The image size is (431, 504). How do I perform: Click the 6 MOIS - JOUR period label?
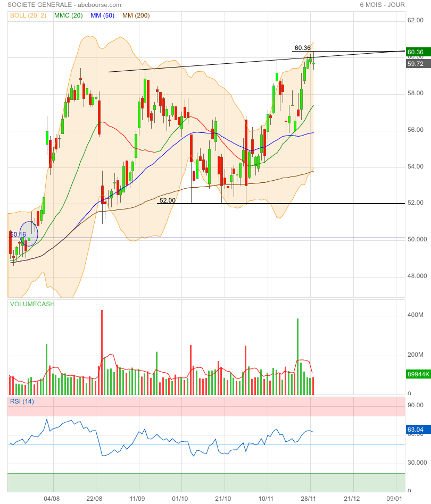[x=382, y=5]
